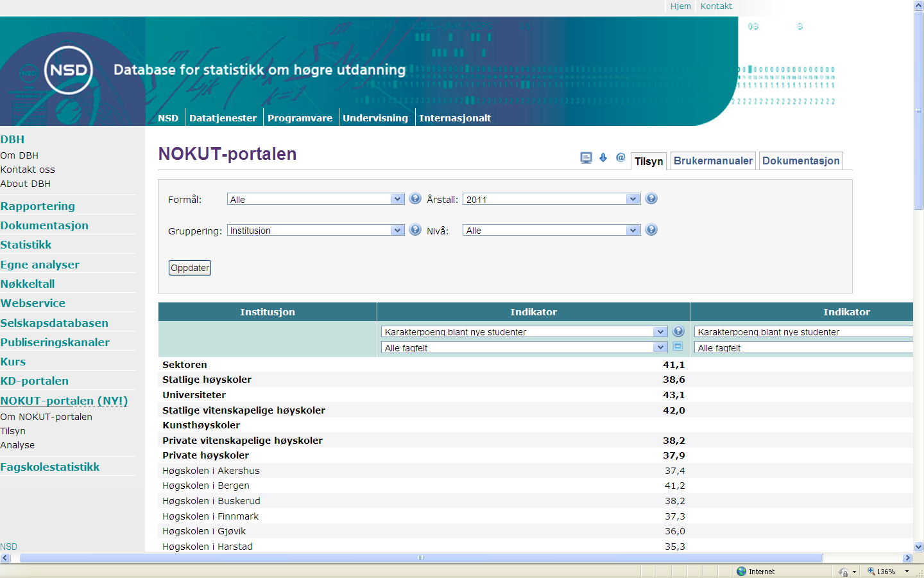Open the Gruppering dropdown showing Institusjon

tap(316, 230)
